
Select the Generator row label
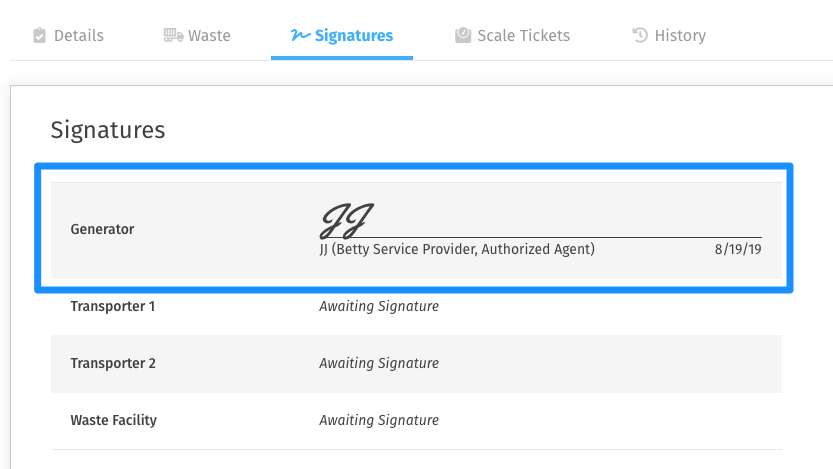click(x=102, y=229)
